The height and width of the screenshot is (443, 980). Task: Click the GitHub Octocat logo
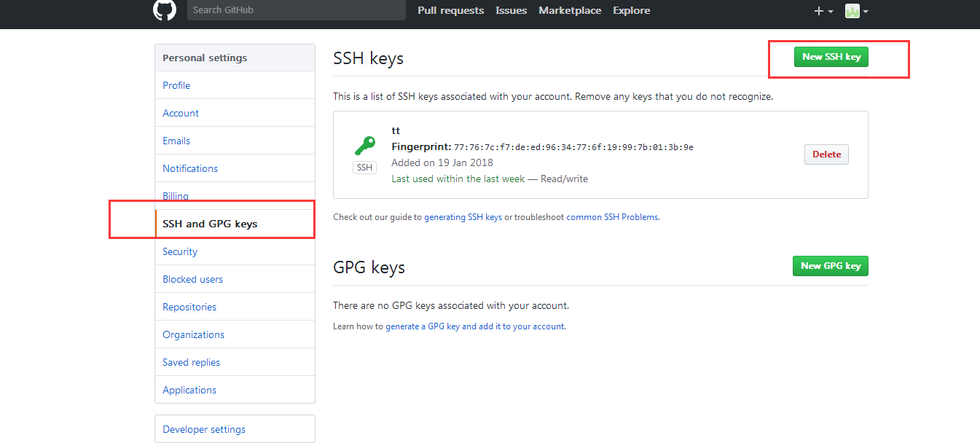tap(165, 9)
